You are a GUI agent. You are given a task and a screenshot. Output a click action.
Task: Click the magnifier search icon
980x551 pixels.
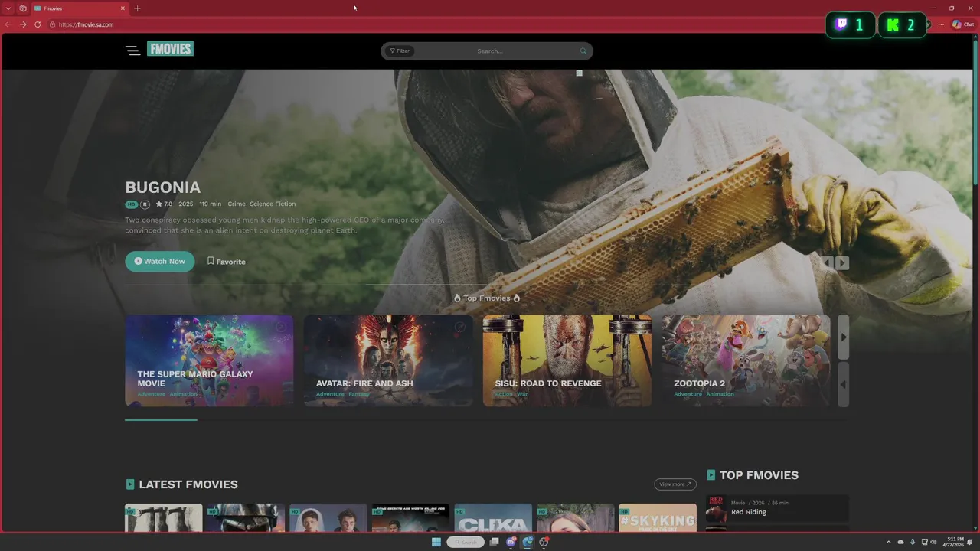583,51
